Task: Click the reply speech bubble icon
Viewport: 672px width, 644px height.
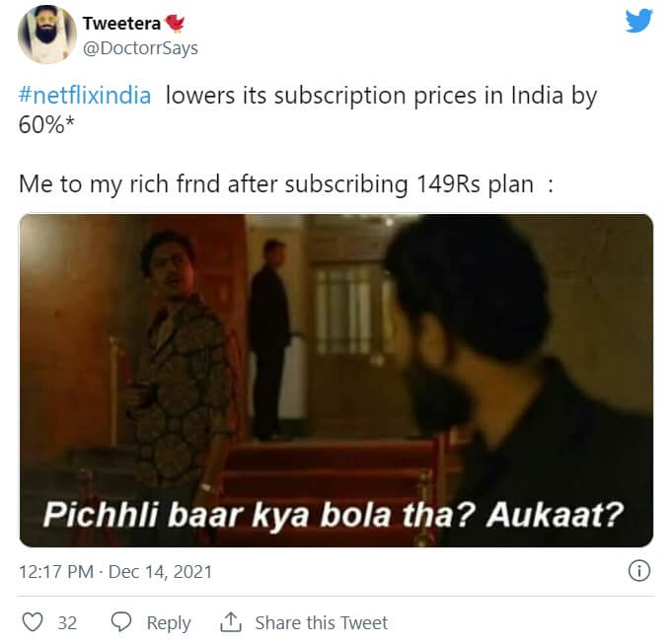Action: click(x=121, y=622)
